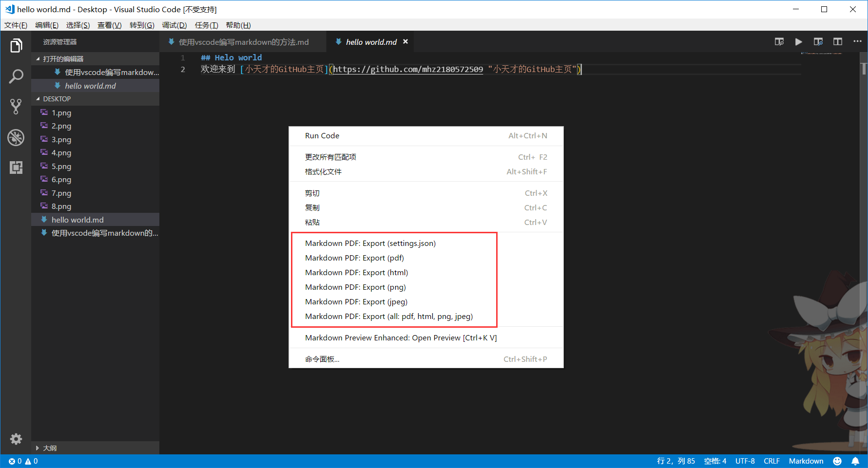Choose Markdown PDF: Export (html)
The width and height of the screenshot is (868, 468).
click(426, 273)
